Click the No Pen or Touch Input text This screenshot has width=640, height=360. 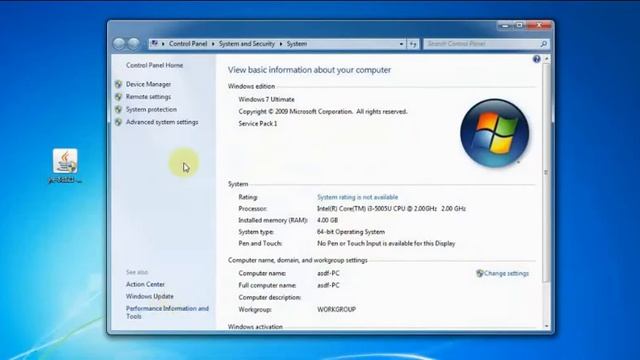point(386,243)
